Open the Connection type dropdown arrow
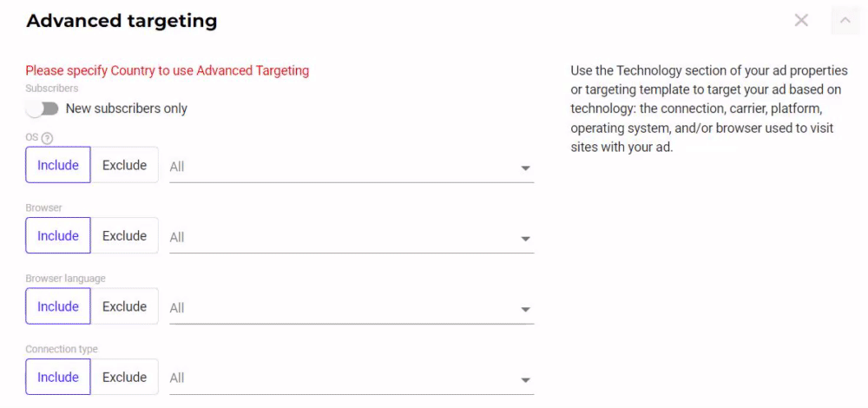The height and width of the screenshot is (408, 868). [525, 379]
